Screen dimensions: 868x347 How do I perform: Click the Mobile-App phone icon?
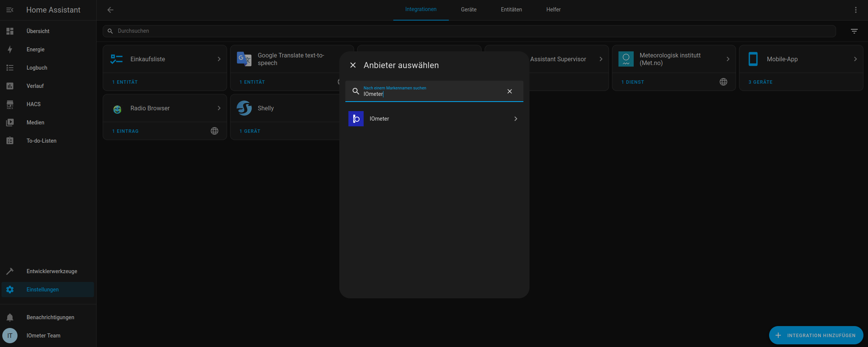pos(753,59)
